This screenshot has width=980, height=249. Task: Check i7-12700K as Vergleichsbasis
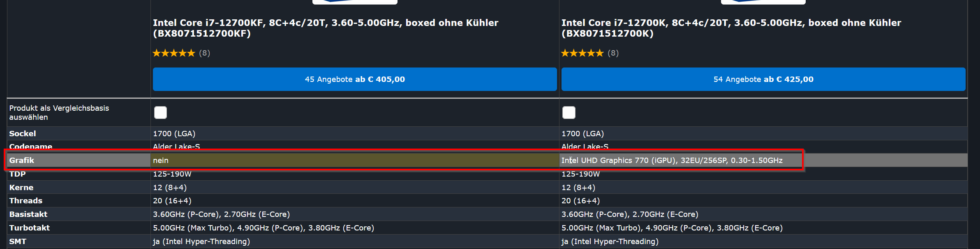(569, 112)
